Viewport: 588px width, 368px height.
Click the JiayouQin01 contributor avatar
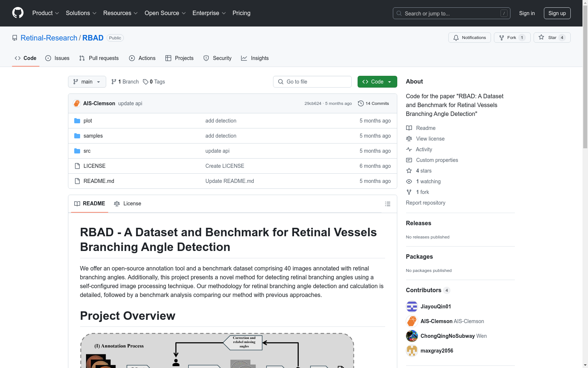pos(412,307)
